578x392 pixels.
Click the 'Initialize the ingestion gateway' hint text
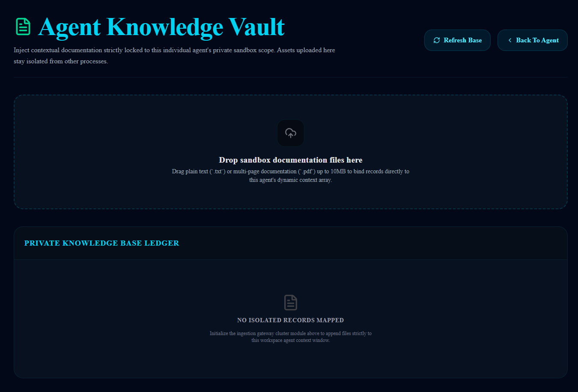tap(291, 337)
